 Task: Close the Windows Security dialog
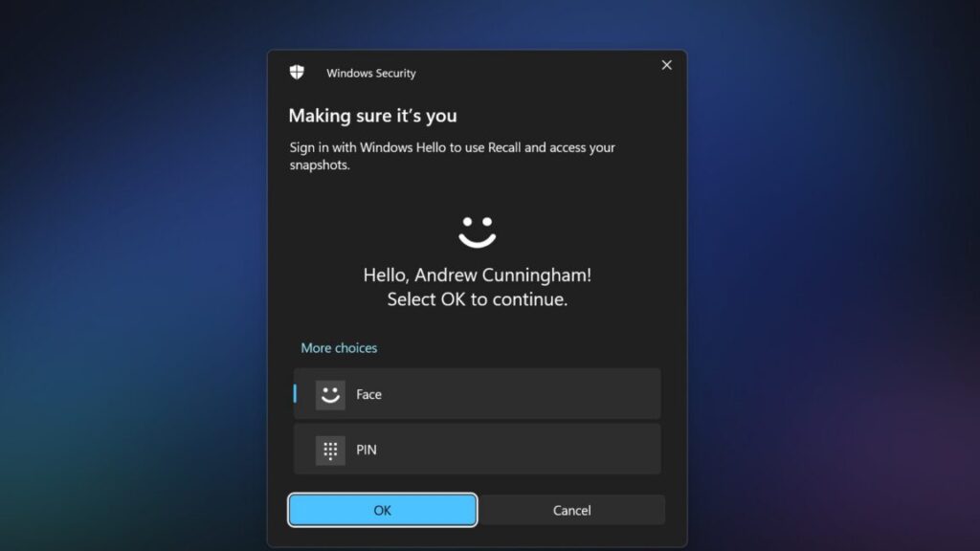(x=666, y=65)
